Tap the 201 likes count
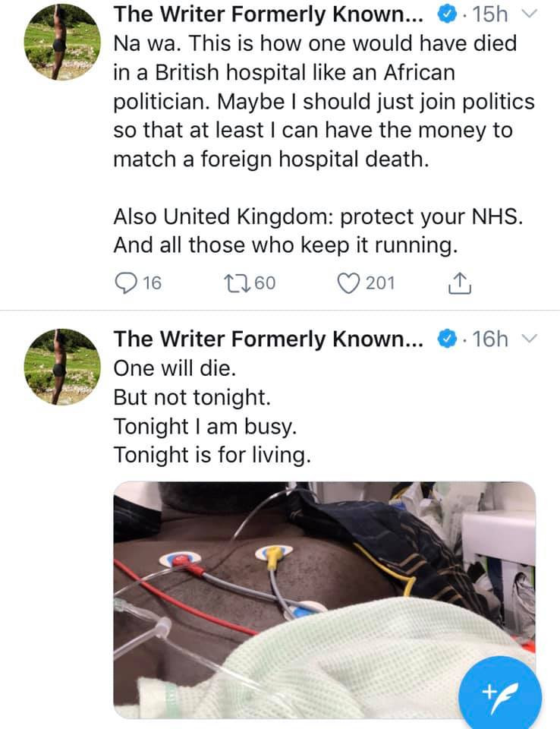Viewport: 560px width, 729px height. 380,283
